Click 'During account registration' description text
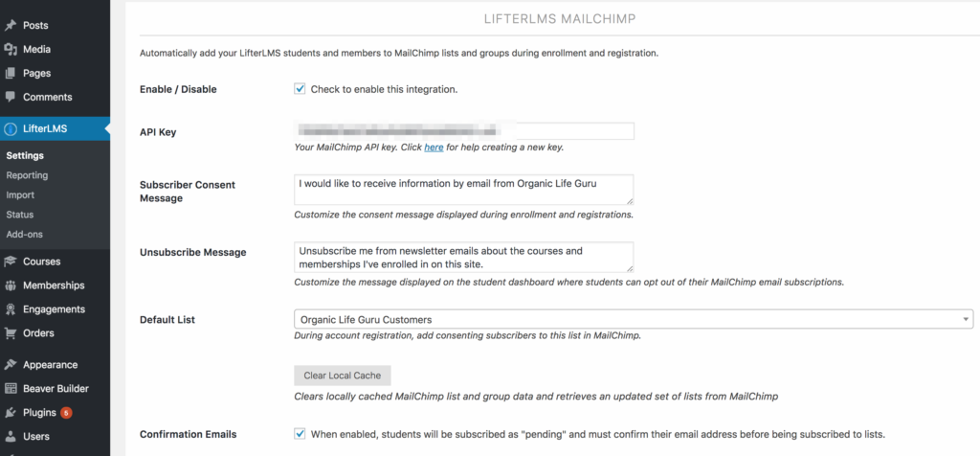This screenshot has height=456, width=980. tap(467, 335)
